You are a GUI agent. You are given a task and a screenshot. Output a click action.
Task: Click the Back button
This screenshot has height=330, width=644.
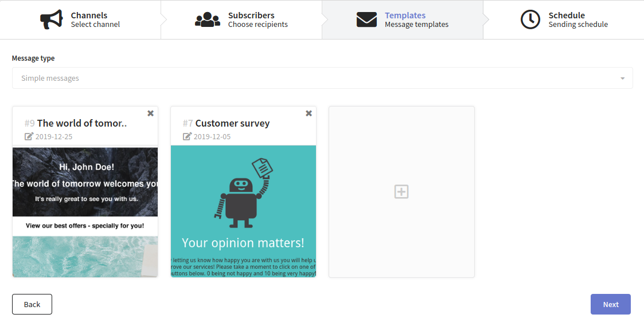[x=32, y=304]
